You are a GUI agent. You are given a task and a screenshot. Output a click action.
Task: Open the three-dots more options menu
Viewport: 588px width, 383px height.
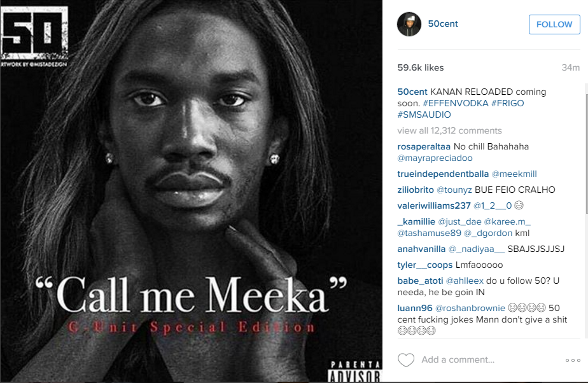(573, 361)
